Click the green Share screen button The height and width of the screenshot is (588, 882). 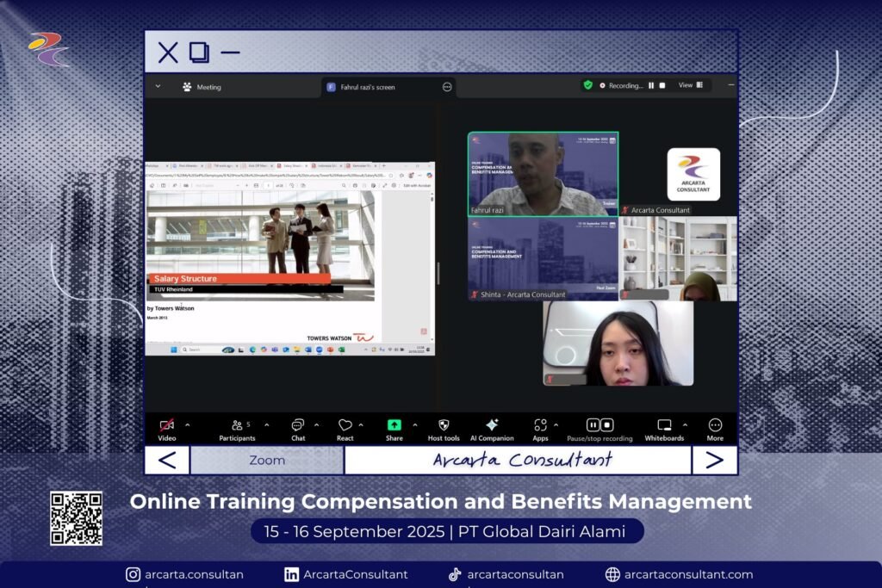pos(394,425)
